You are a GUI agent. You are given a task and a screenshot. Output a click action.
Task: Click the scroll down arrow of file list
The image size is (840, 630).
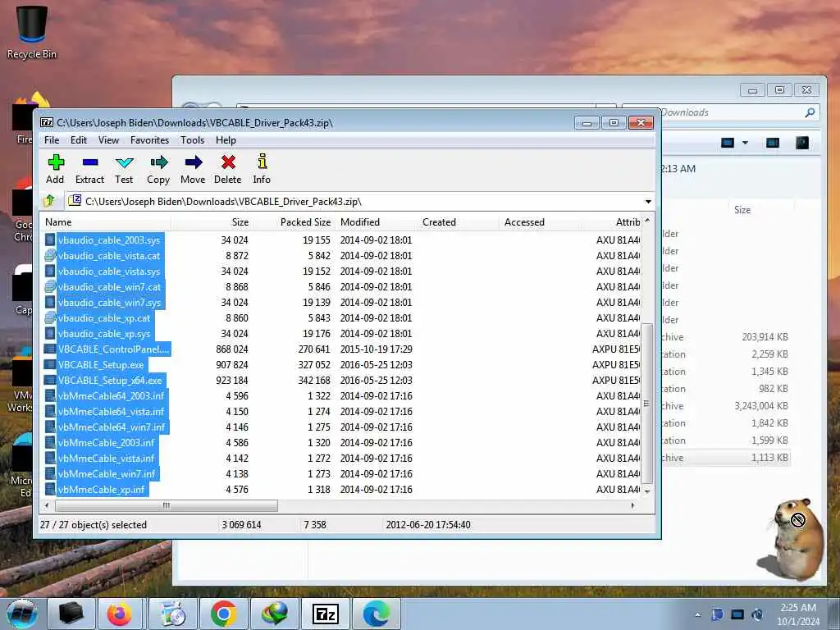pos(647,491)
